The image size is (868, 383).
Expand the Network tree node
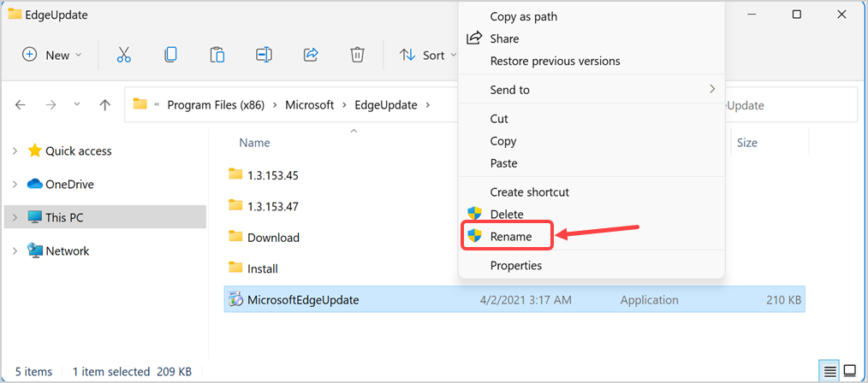15,250
